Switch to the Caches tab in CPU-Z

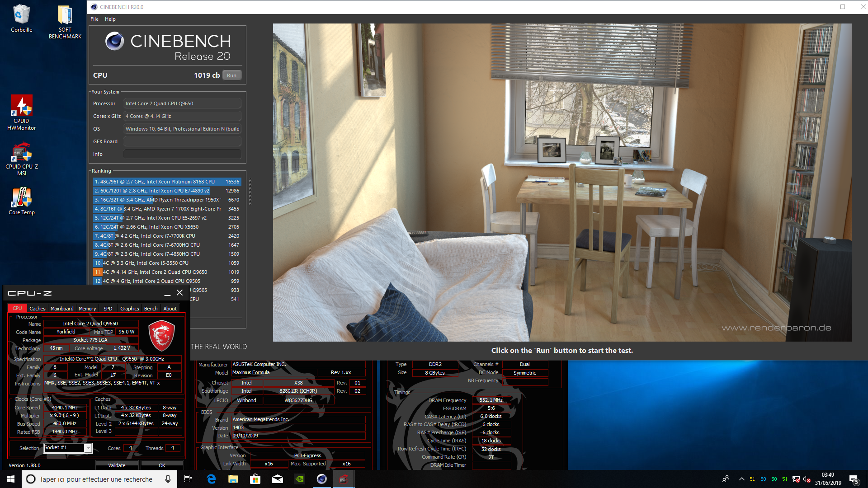38,309
